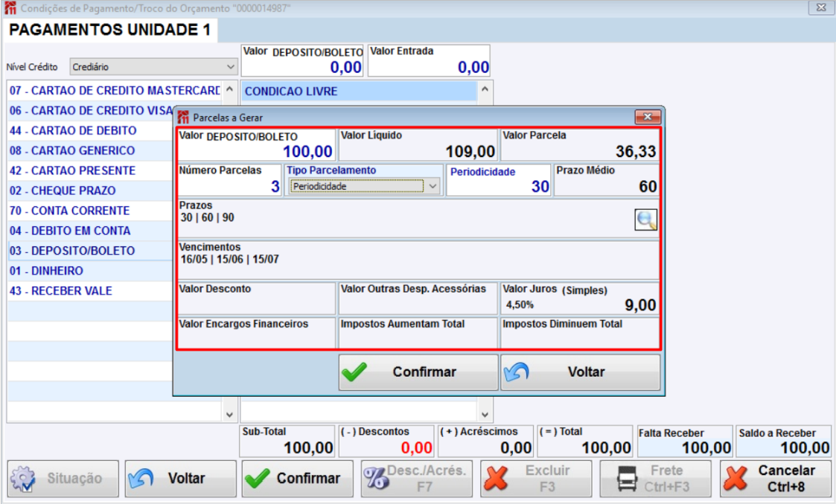The width and height of the screenshot is (836, 504).
Task: Click Voltar in the Parcelas a Gerar dialog
Action: click(581, 372)
